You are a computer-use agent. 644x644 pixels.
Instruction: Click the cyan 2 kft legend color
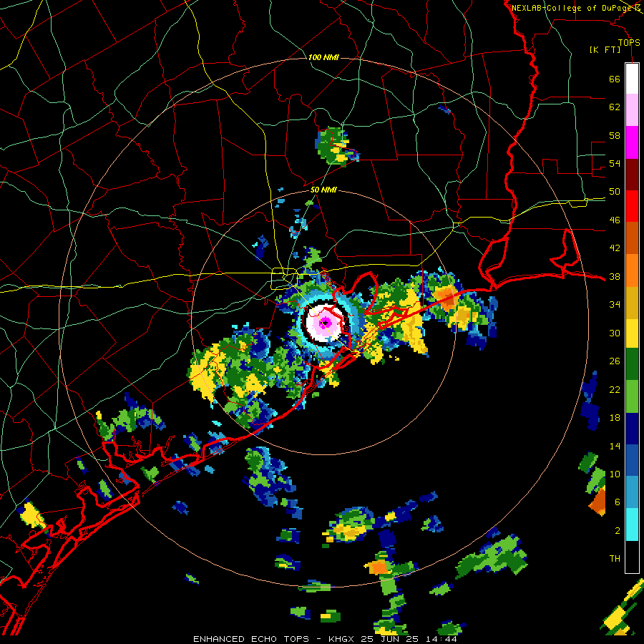point(632,524)
